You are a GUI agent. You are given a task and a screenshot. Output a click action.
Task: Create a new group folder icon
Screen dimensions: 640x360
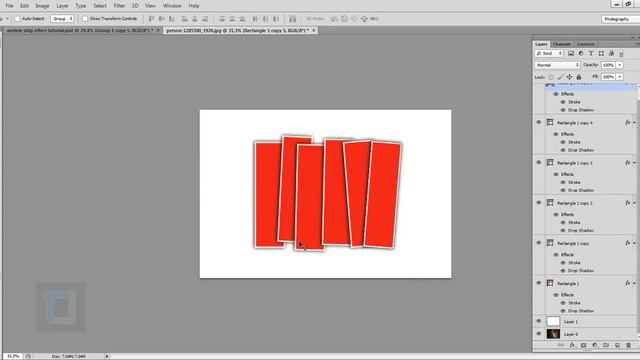click(x=606, y=345)
